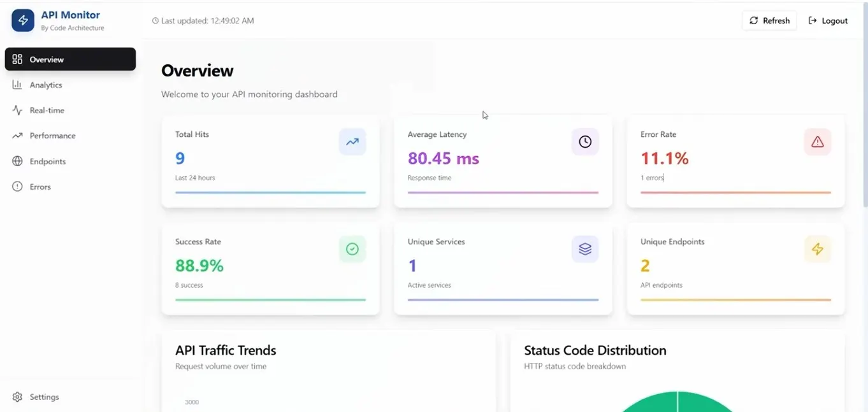This screenshot has width=868, height=412.
Task: Click the "Response time" label
Action: 430,178
